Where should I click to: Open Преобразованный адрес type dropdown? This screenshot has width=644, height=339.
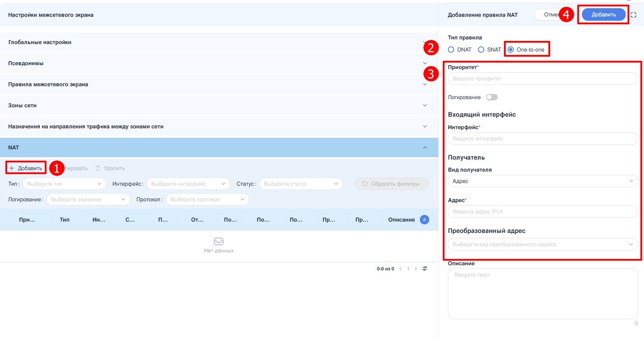[542, 244]
